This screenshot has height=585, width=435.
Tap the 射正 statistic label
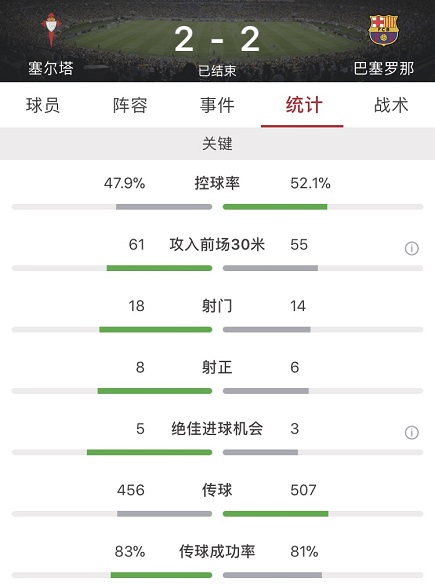(x=217, y=367)
